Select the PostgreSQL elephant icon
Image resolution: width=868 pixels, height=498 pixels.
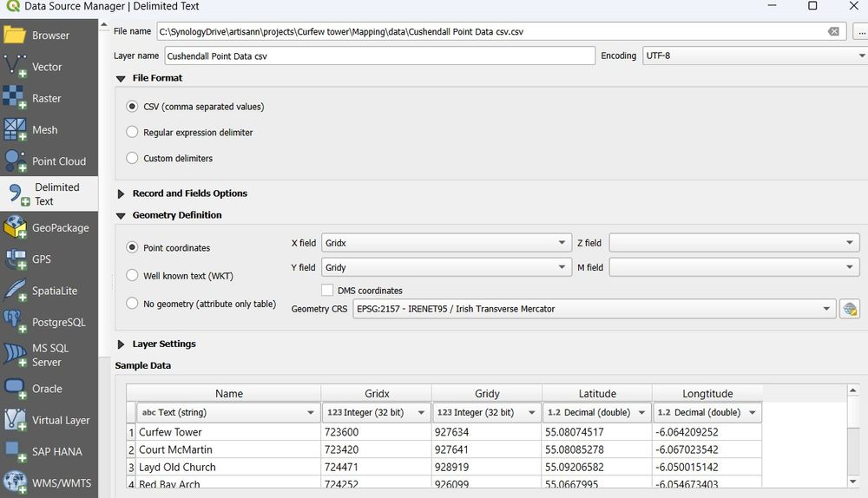15,322
